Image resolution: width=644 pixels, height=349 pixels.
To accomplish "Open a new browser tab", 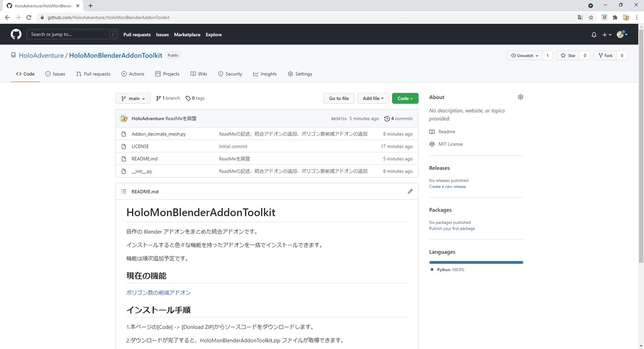I will coord(90,5).
